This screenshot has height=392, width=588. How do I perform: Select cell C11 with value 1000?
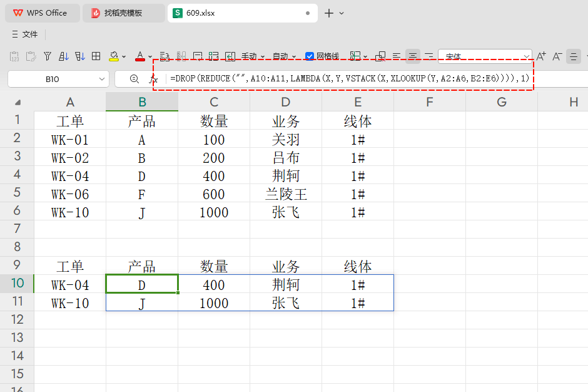214,303
